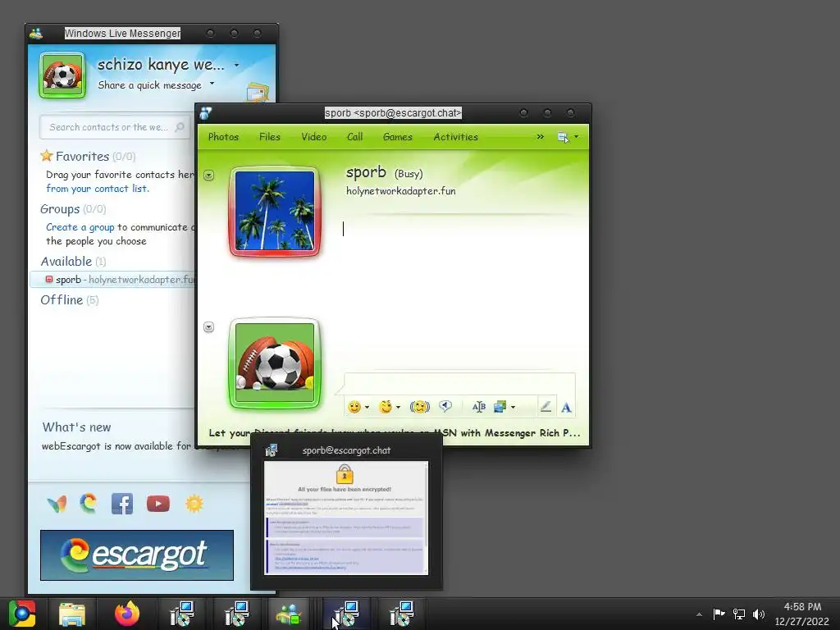Click the Messenger buddies icon in taskbar
This screenshot has width=840, height=630.
pos(289,614)
